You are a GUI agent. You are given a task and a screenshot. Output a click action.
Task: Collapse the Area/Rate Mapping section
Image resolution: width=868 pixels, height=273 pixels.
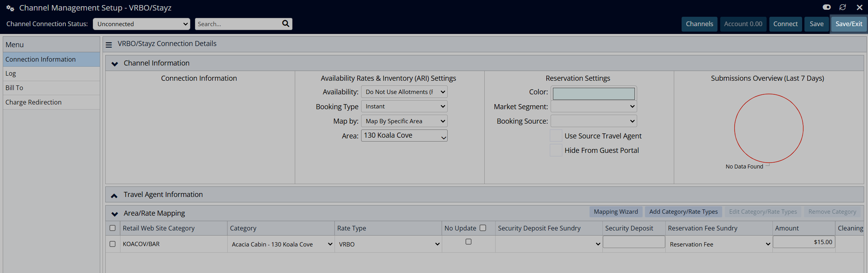[115, 214]
